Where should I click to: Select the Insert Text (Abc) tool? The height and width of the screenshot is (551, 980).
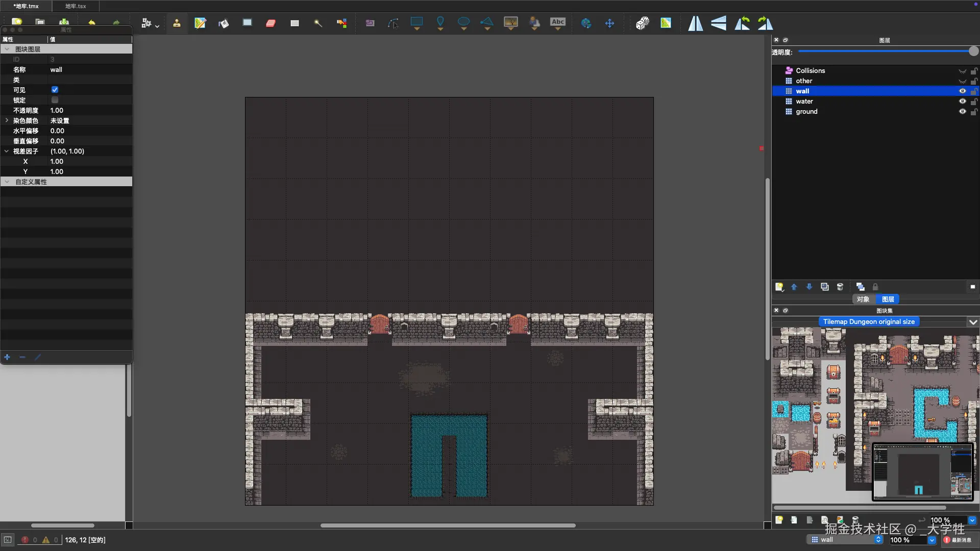558,22
